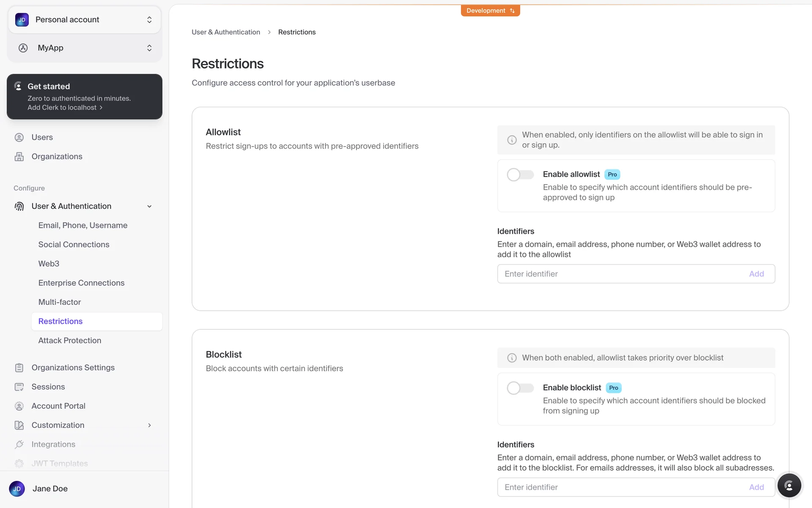Expand the Customization submenu chevron
The height and width of the screenshot is (508, 812).
coord(149,425)
